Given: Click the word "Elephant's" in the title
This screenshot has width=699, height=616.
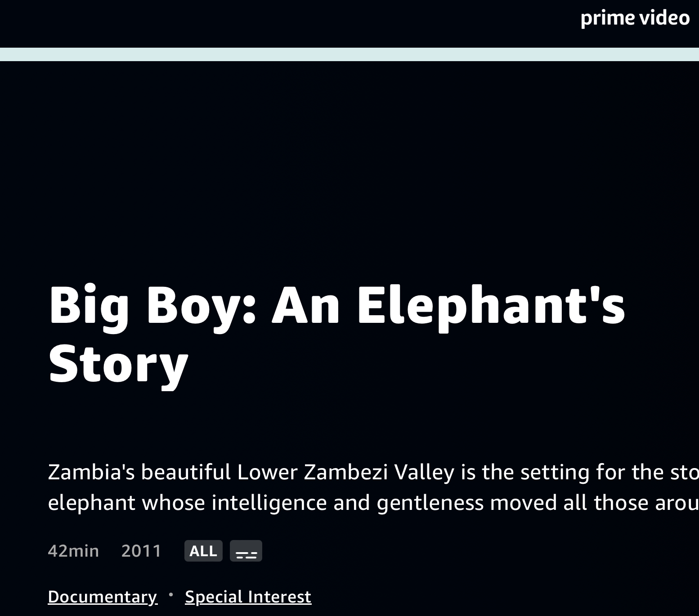Looking at the screenshot, I should pyautogui.click(x=491, y=306).
